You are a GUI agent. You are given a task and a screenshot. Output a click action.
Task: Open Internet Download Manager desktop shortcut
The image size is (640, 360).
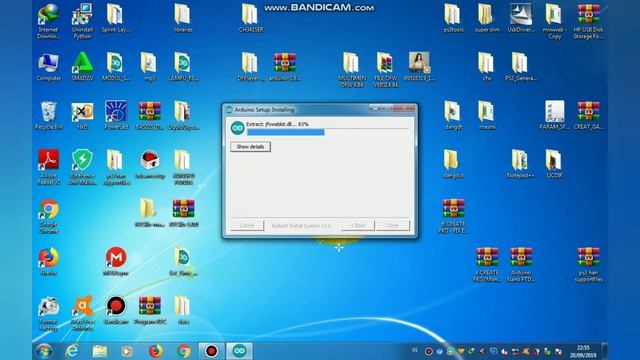click(x=49, y=21)
